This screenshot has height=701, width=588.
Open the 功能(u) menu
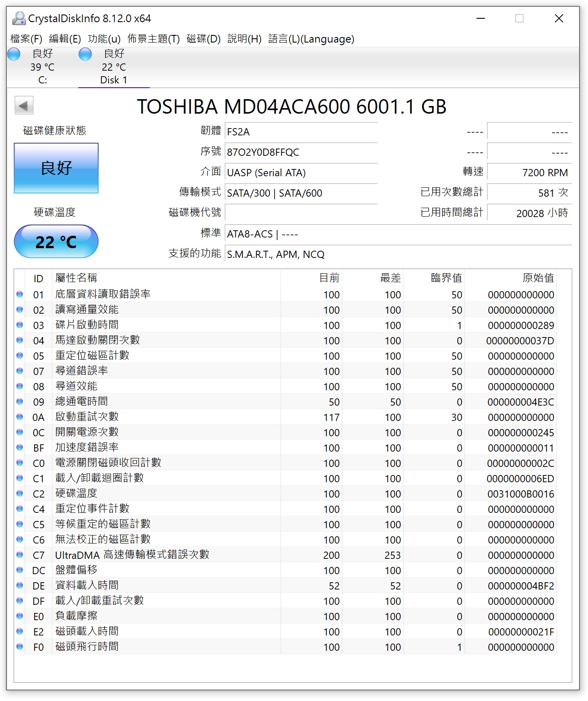click(x=104, y=39)
